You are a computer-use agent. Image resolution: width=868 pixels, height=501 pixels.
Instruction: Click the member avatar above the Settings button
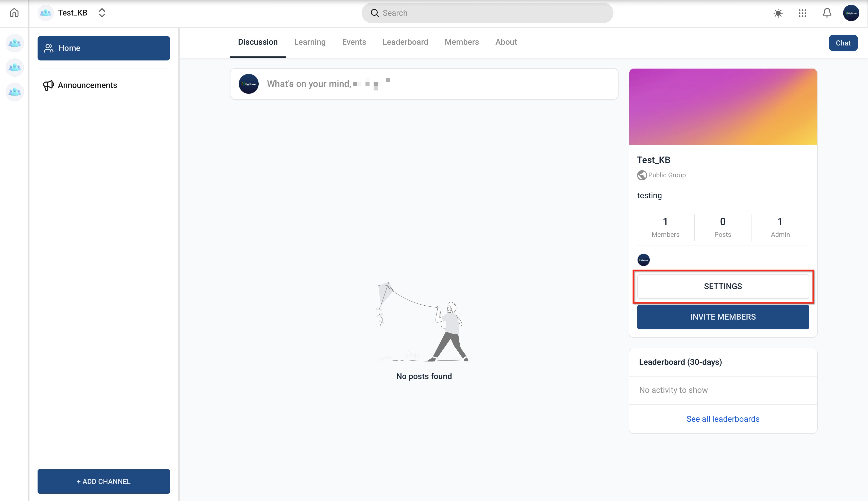644,260
